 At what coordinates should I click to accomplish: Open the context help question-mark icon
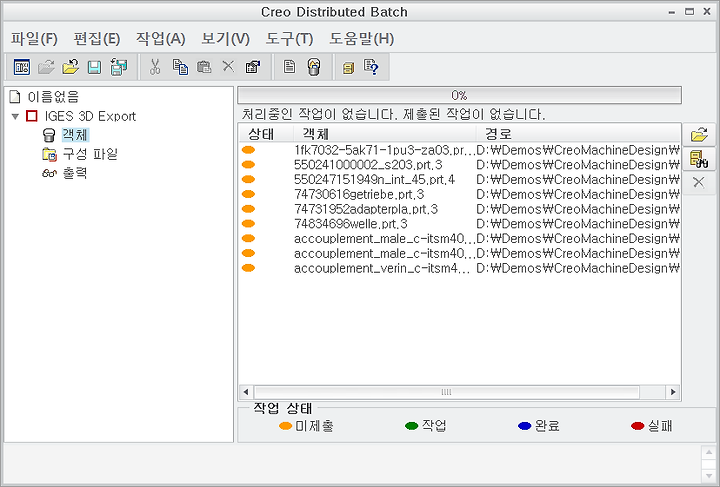click(371, 67)
